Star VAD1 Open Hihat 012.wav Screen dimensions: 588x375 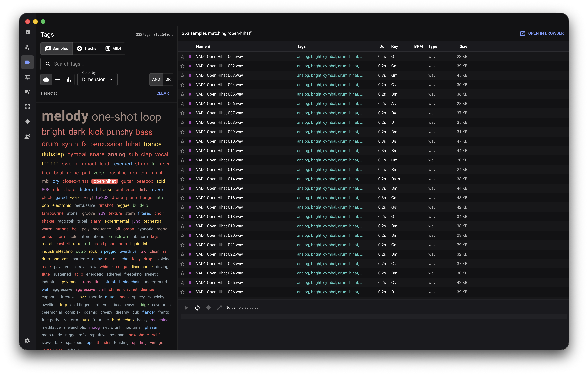[182, 160]
